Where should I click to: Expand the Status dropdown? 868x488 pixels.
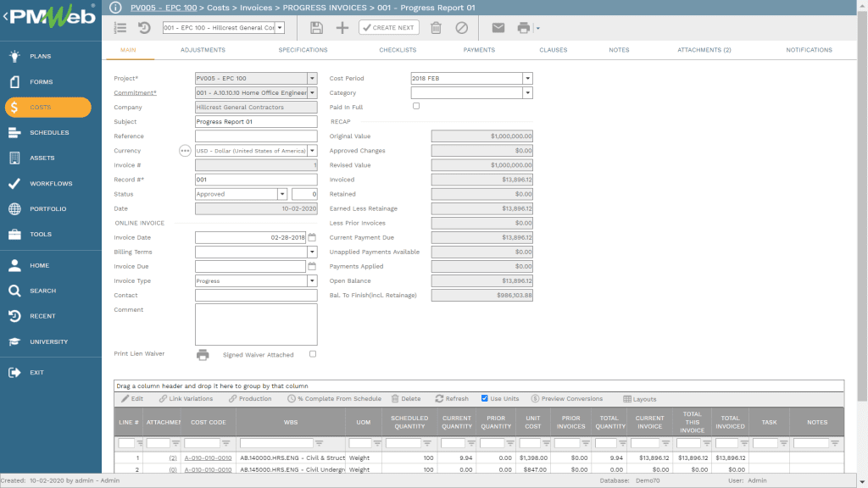coord(282,194)
